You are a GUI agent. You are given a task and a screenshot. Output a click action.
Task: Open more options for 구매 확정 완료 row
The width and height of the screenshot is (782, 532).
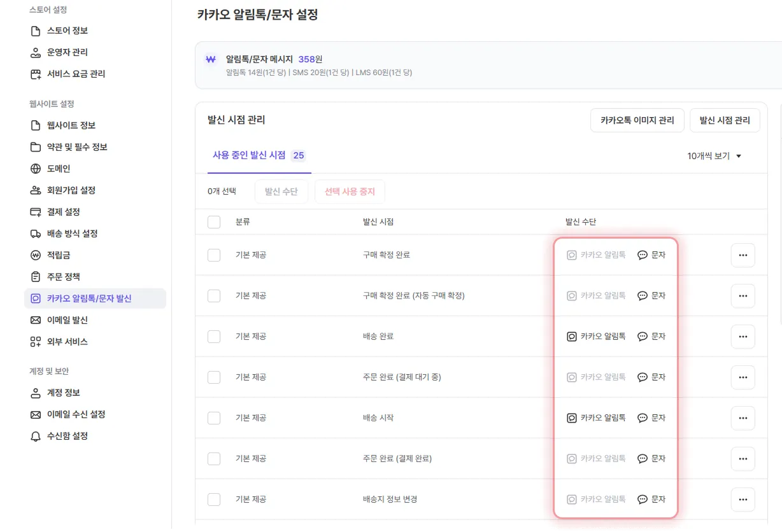[743, 255]
